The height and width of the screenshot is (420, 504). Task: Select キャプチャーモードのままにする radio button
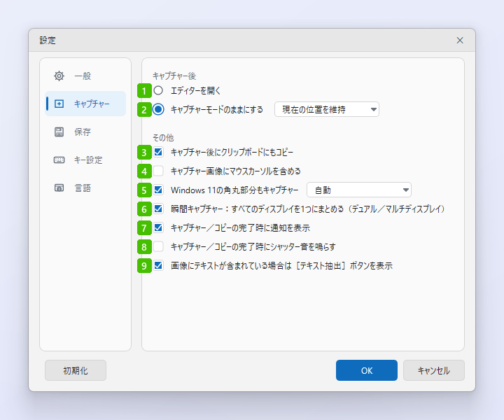158,110
